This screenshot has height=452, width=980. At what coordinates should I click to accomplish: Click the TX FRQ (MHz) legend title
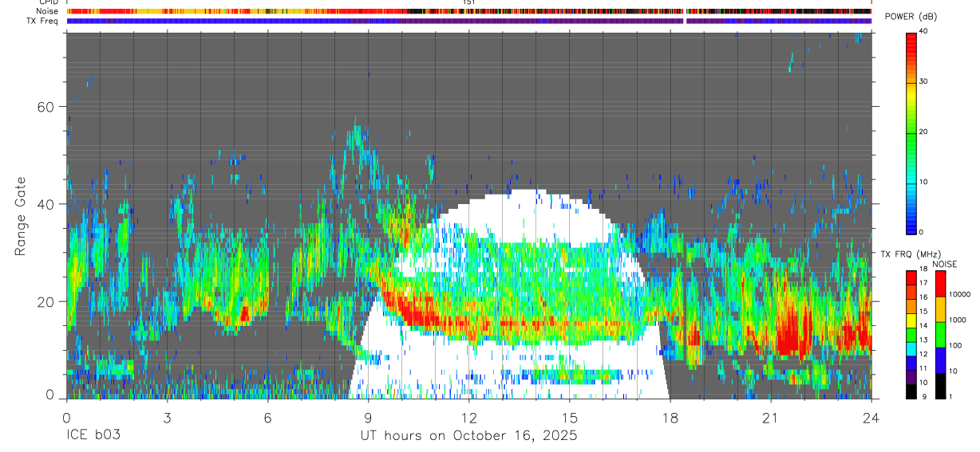coord(911,254)
